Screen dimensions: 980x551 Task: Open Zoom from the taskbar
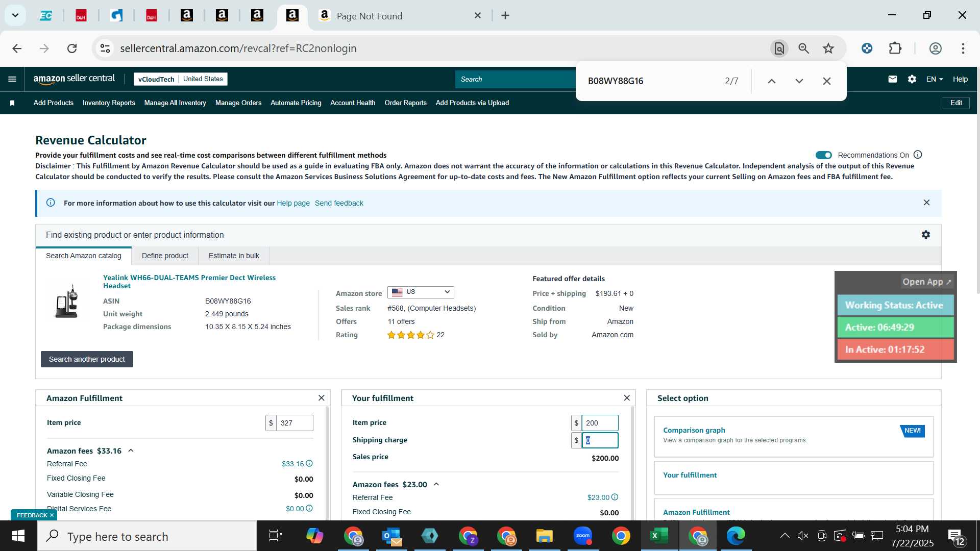pos(582,536)
